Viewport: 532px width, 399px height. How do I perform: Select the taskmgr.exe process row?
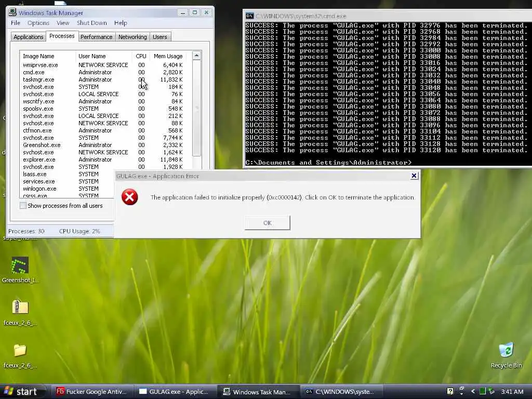tap(103, 79)
